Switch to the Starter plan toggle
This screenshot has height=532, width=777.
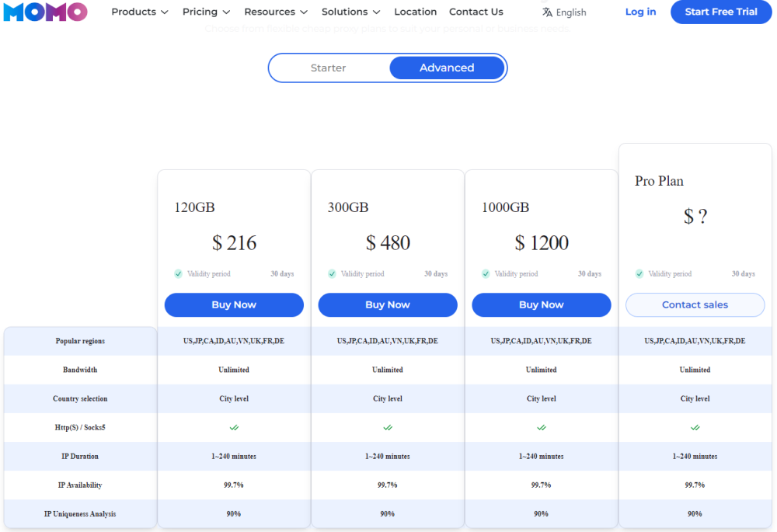point(328,68)
